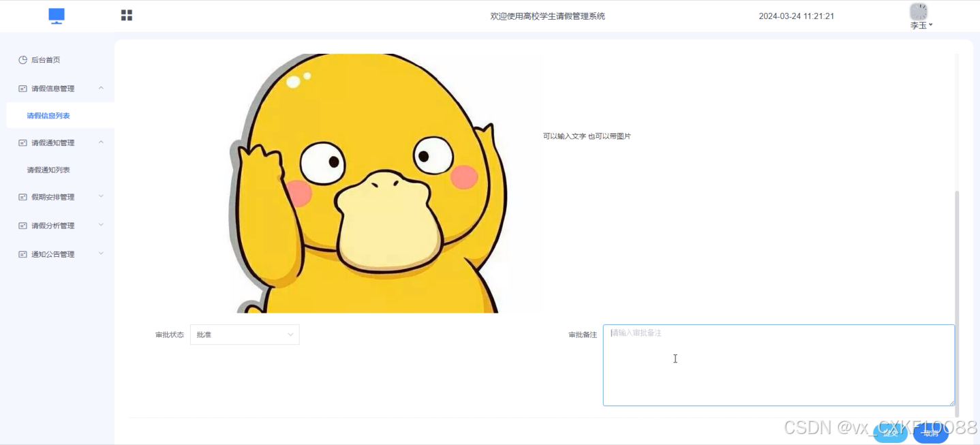Image resolution: width=980 pixels, height=445 pixels.
Task: Click the dark blue 取消 button
Action: pos(930,433)
